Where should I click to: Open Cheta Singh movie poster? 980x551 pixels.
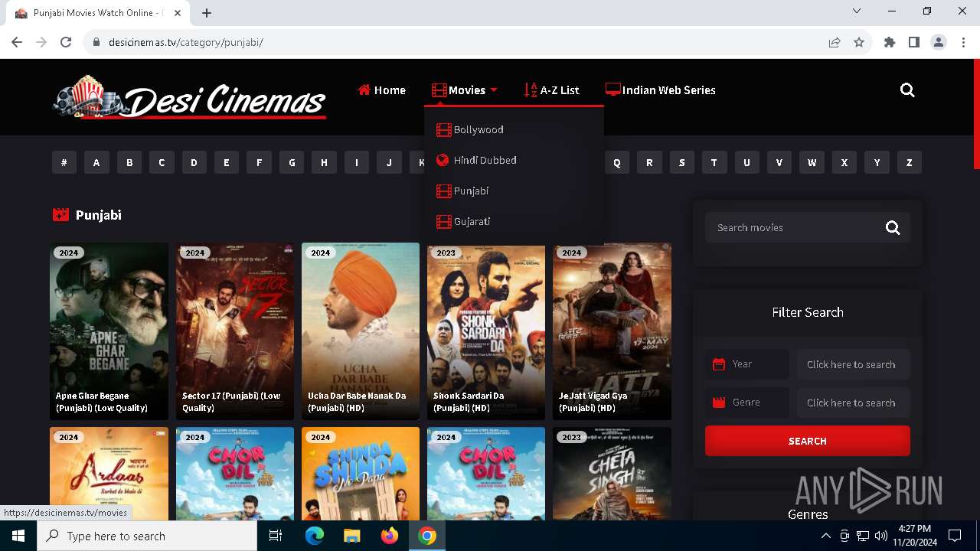click(612, 474)
